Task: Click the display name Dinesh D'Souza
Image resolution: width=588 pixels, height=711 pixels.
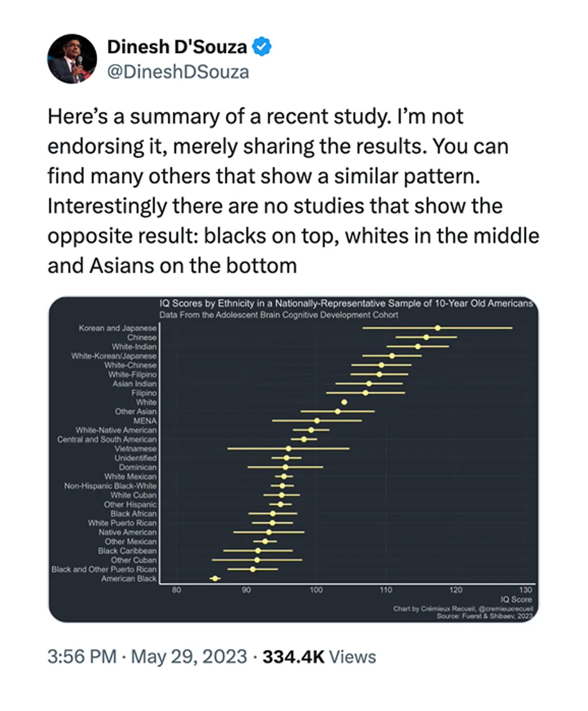Action: pyautogui.click(x=177, y=47)
